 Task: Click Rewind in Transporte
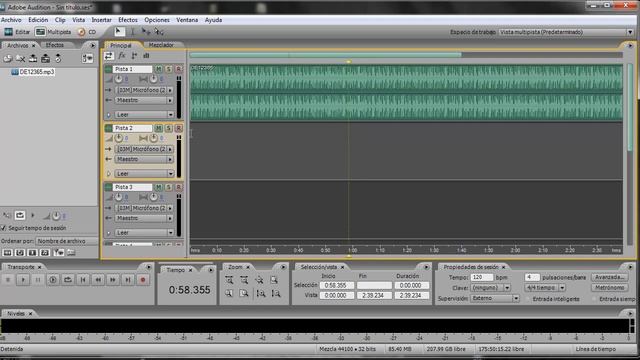click(x=98, y=280)
